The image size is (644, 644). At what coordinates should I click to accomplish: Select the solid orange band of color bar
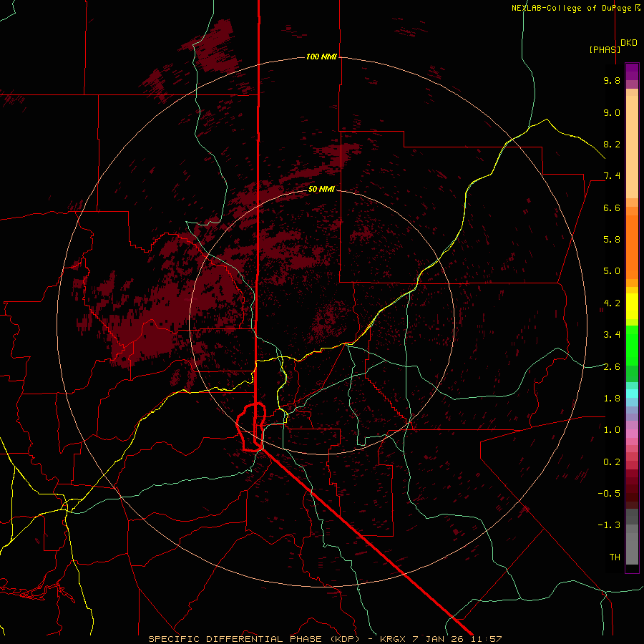632,248
